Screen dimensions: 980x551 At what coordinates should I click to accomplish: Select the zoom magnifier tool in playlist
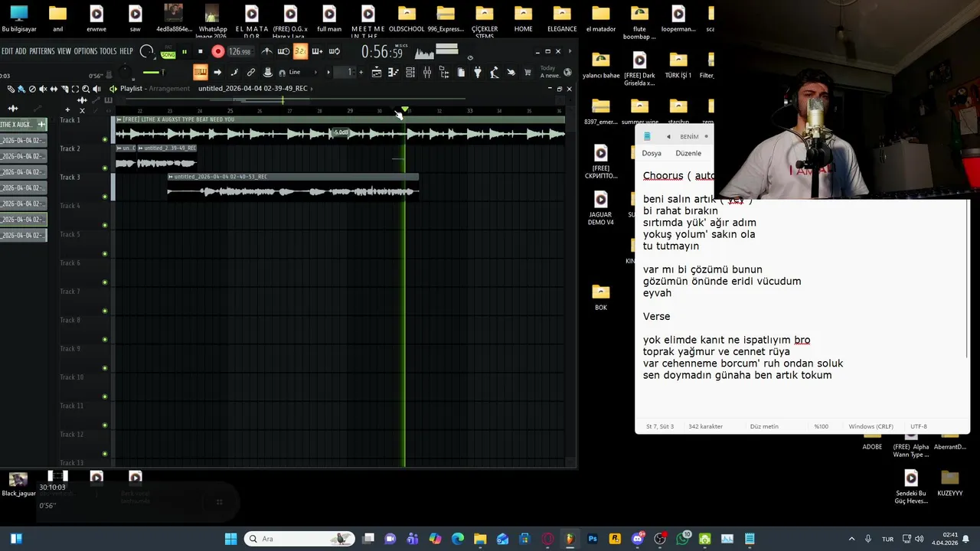point(86,89)
